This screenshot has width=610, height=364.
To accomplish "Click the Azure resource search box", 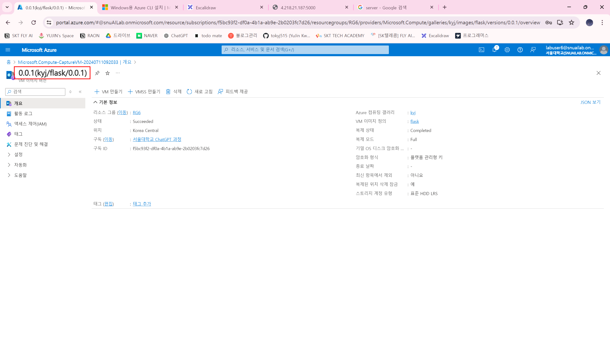I will [305, 50].
